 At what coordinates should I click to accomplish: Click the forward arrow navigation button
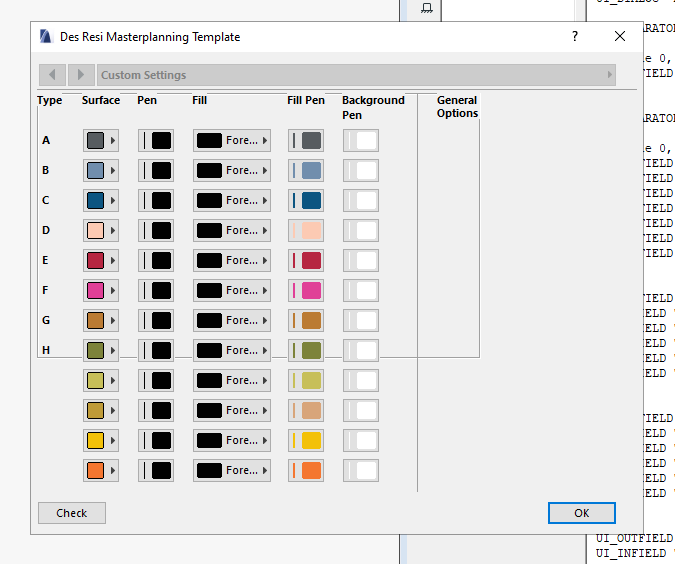click(81, 75)
